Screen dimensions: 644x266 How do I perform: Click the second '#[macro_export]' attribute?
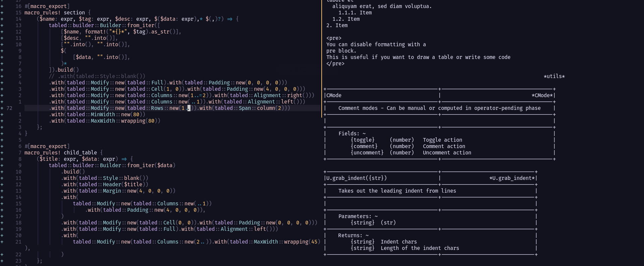[47, 146]
